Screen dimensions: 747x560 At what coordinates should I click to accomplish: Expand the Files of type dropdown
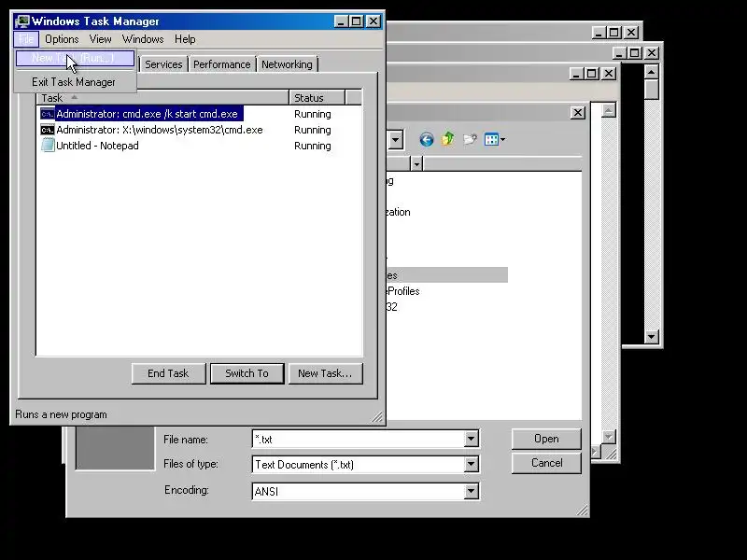pyautogui.click(x=472, y=464)
